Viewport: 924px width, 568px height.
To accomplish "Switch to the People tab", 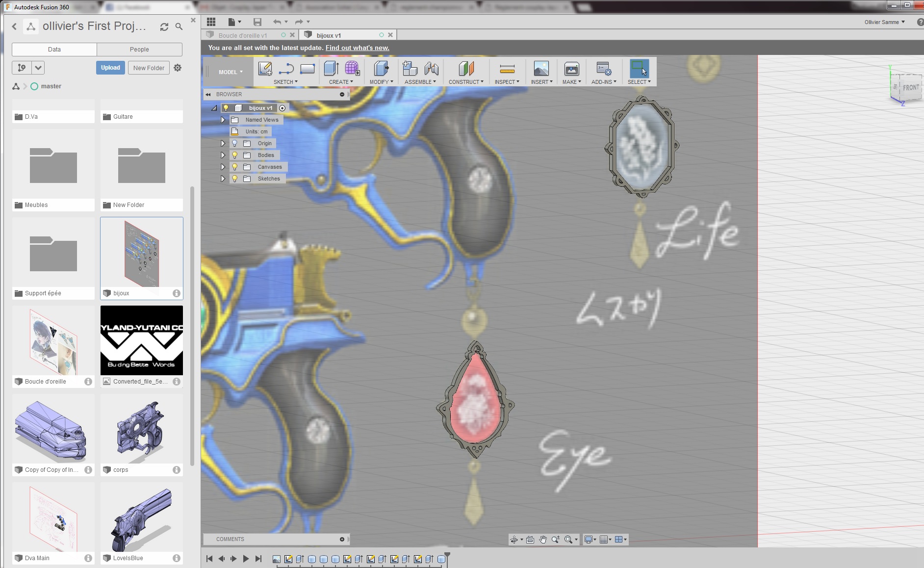I will click(x=139, y=50).
